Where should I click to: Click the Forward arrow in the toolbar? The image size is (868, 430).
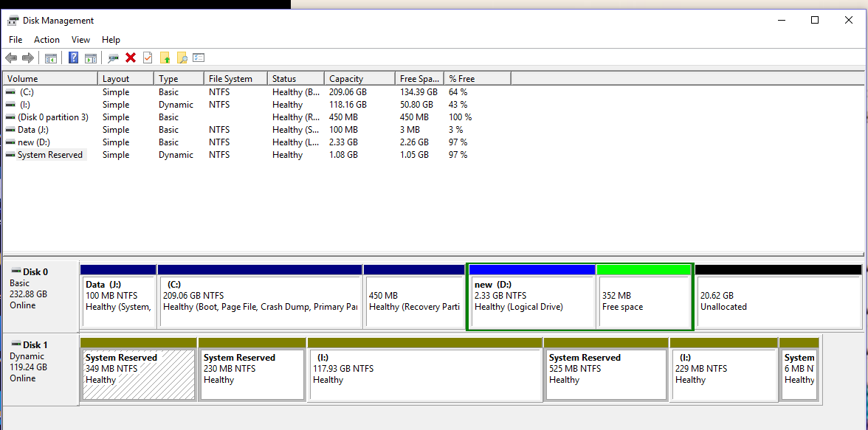pyautogui.click(x=28, y=58)
